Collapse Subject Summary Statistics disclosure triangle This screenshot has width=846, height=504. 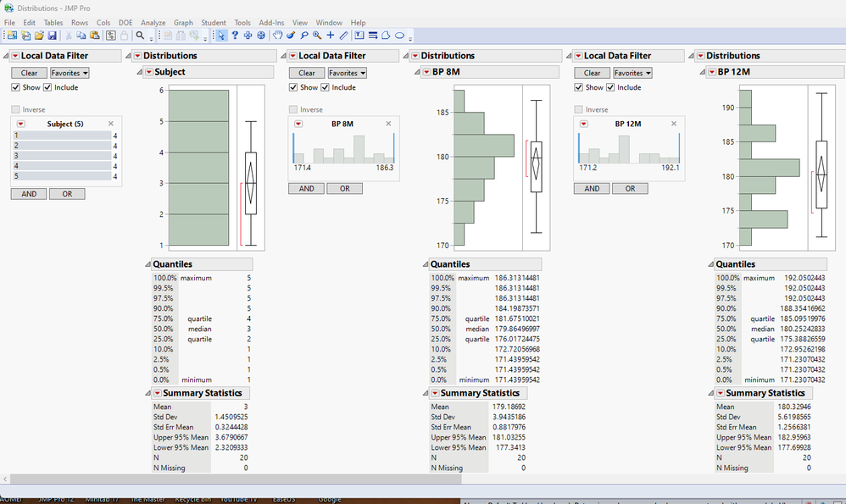point(147,394)
